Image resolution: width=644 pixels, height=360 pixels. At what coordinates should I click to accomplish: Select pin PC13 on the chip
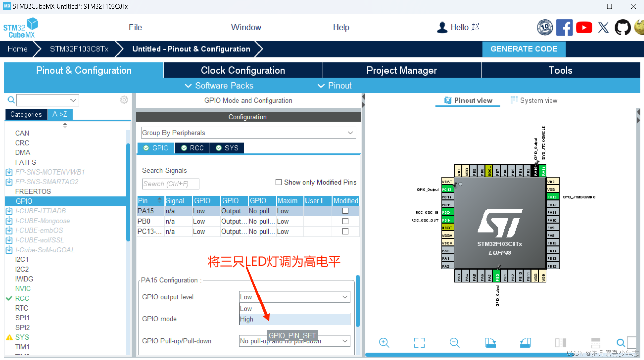447,190
